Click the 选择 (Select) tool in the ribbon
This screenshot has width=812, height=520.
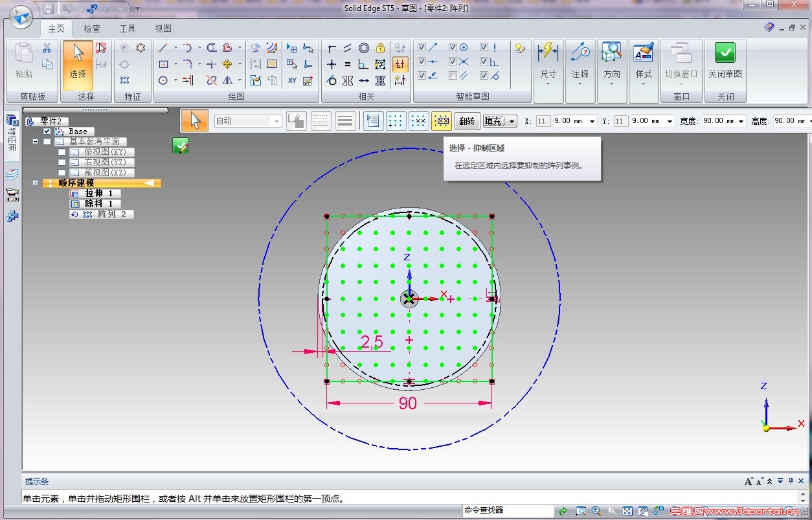click(78, 65)
